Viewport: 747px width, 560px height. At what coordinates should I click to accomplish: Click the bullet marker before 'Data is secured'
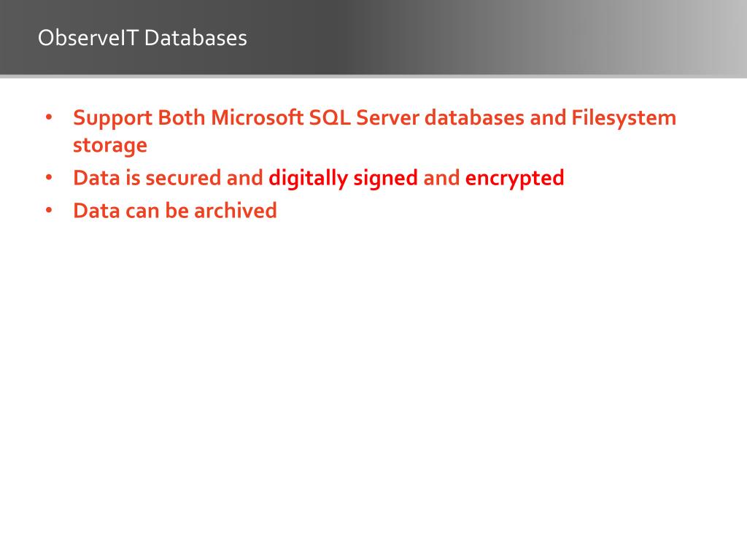(49, 178)
